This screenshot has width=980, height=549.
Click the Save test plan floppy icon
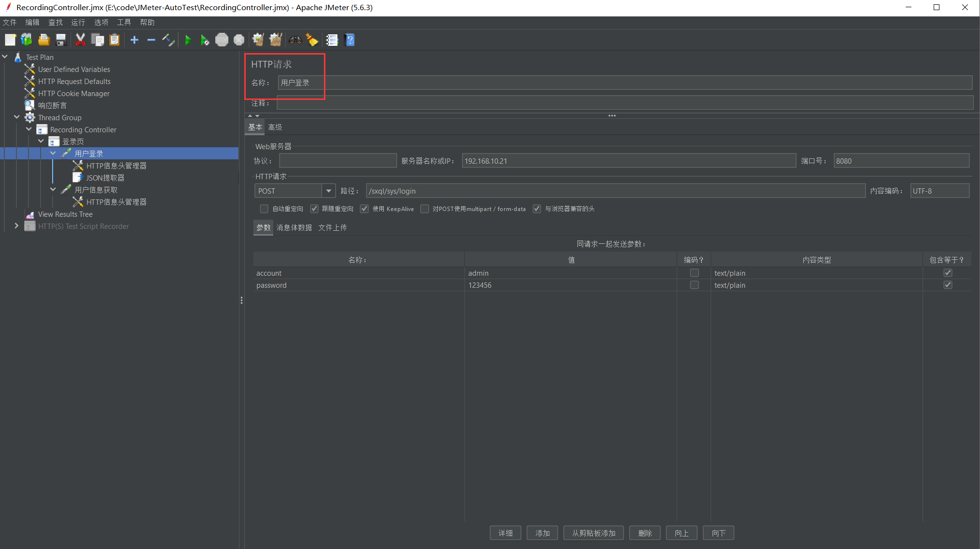click(61, 40)
